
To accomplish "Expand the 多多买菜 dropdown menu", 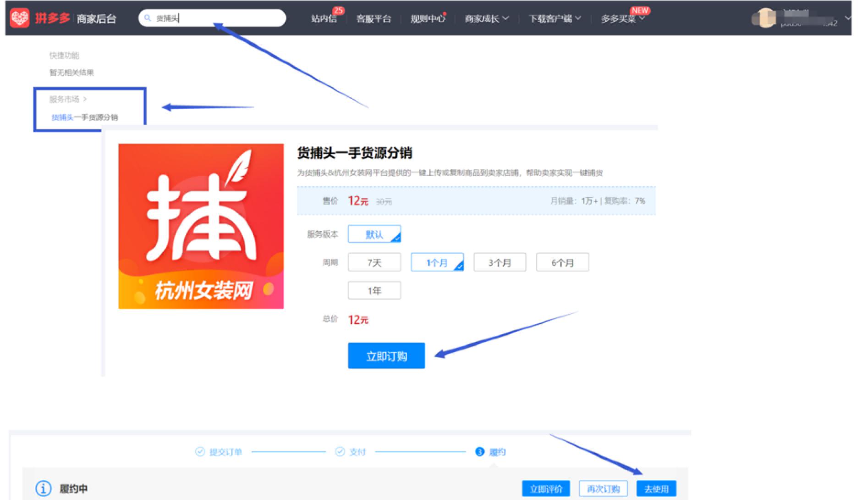I will click(x=623, y=18).
